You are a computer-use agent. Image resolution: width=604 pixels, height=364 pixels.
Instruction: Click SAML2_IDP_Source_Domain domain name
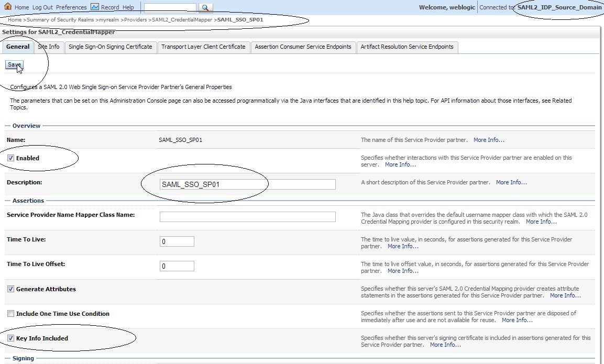[x=559, y=7]
